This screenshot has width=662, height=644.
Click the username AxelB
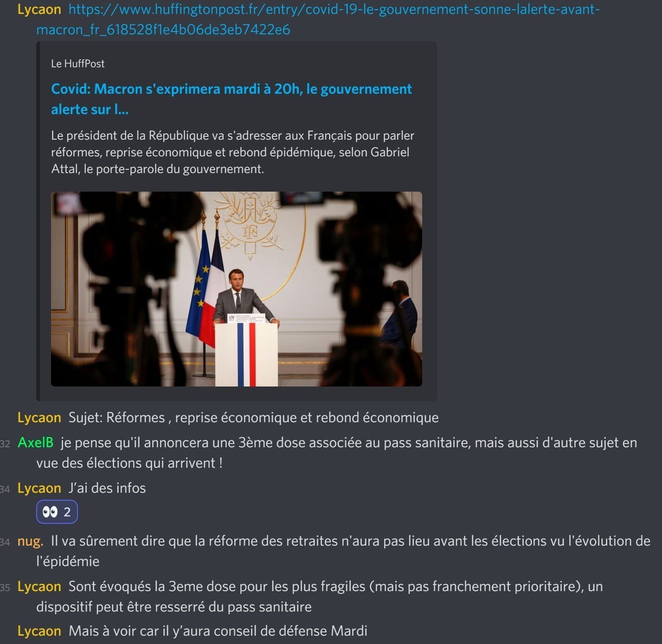(36, 443)
